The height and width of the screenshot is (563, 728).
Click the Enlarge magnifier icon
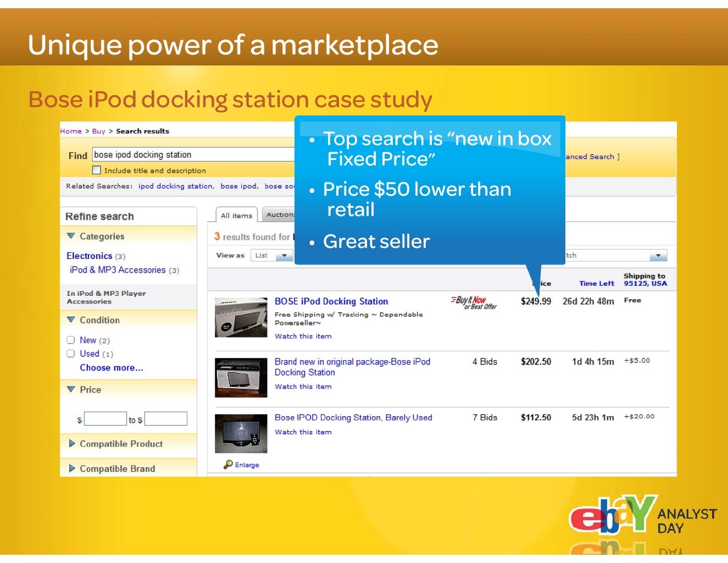pos(228,465)
